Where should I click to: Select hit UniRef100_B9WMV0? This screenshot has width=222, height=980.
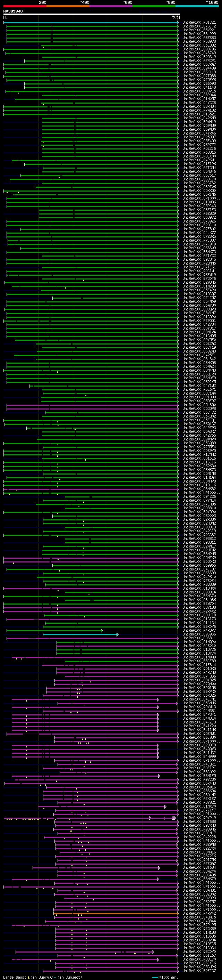pyautogui.click(x=199, y=439)
